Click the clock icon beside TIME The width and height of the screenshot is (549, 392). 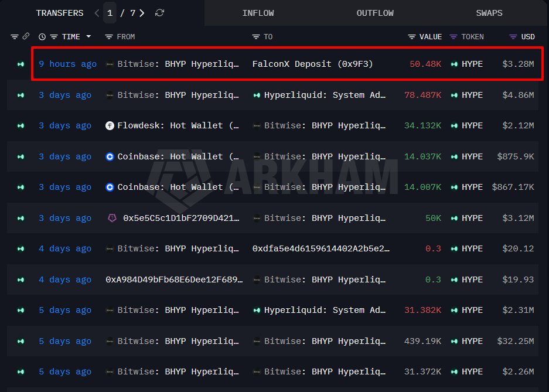click(x=42, y=37)
